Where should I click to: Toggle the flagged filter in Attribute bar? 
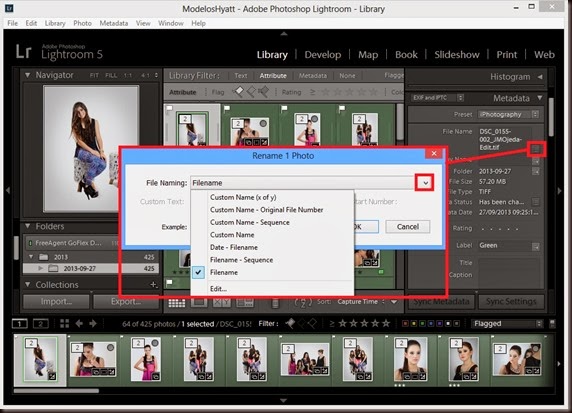[238, 92]
